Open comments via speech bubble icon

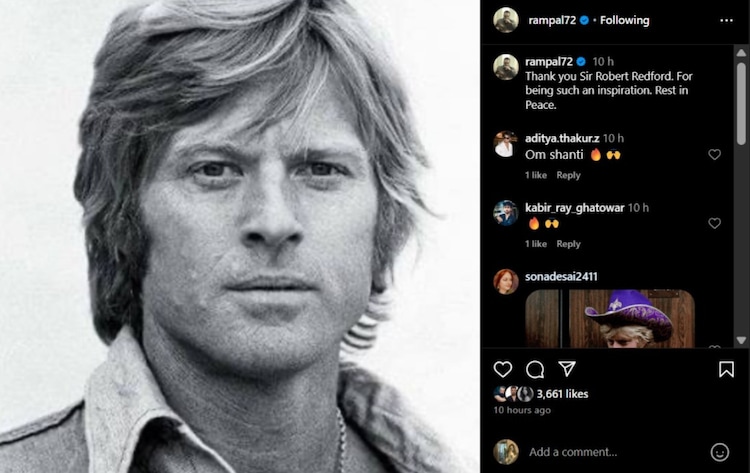coord(535,369)
